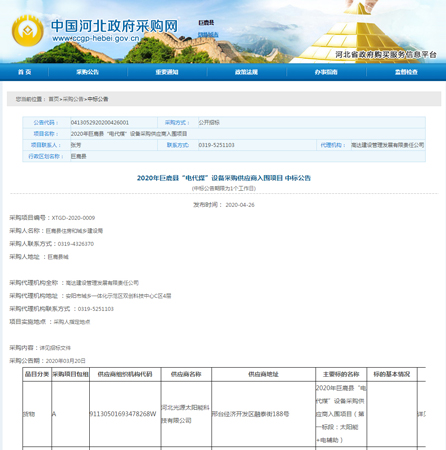Click the 切换城市 link under 巨鹿县

coord(208,35)
